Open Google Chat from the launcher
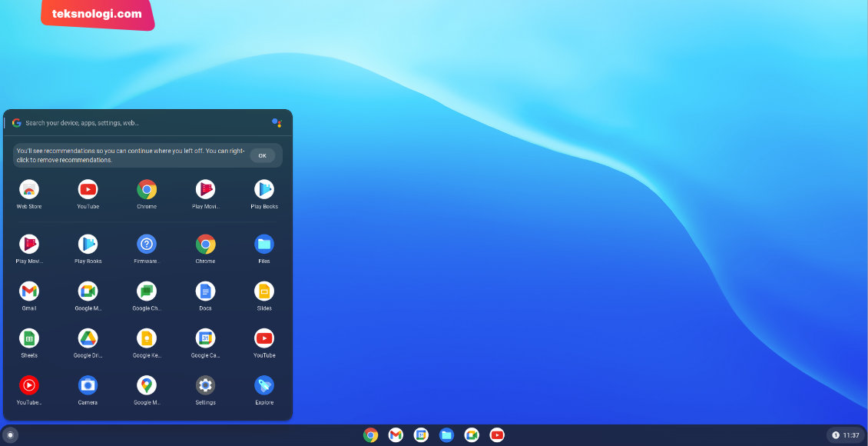The width and height of the screenshot is (868, 446). (x=147, y=291)
